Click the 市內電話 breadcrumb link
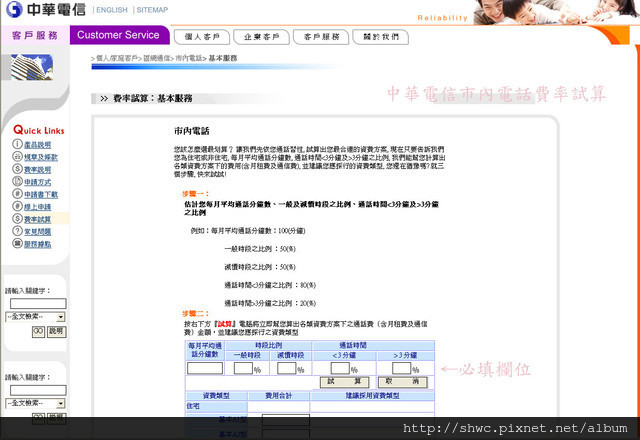 click(x=189, y=58)
